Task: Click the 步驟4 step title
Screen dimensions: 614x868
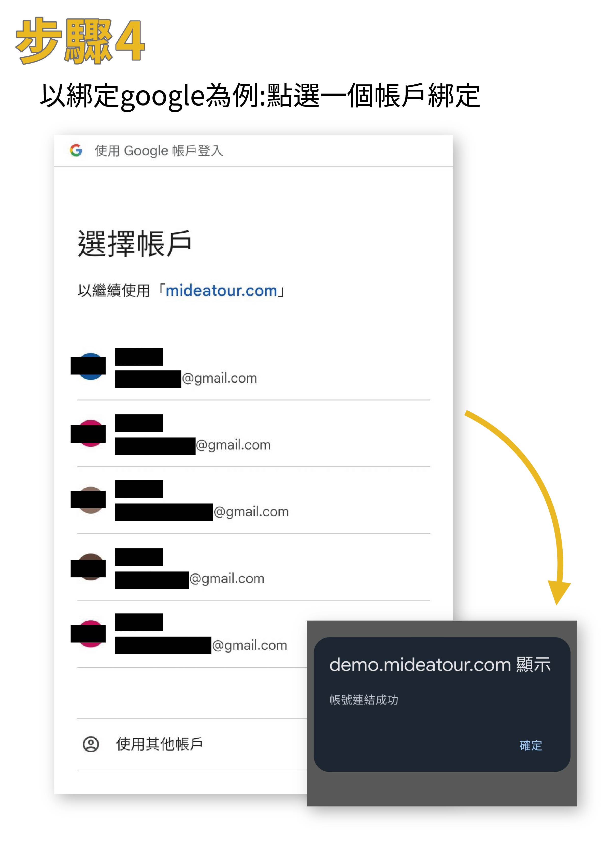Action: pyautogui.click(x=80, y=40)
